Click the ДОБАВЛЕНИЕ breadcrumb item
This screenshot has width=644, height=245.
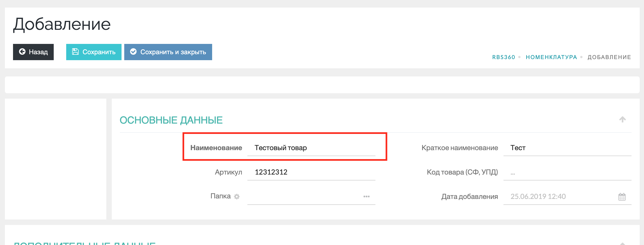(x=609, y=57)
